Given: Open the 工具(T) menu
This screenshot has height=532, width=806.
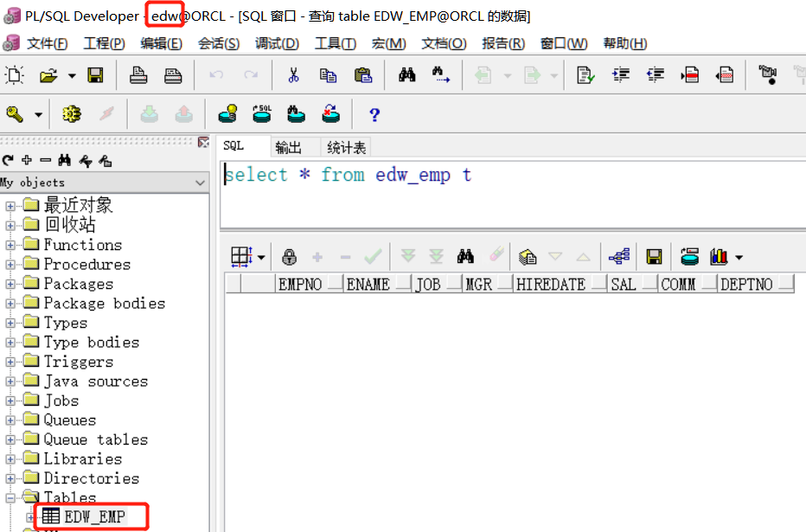Looking at the screenshot, I should click(x=336, y=44).
